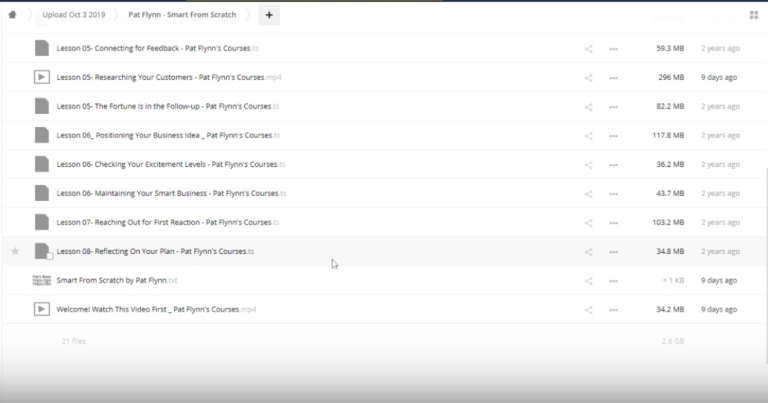Share Lesson 05- Researching Your Customers video
This screenshot has width=768, height=403.
588,77
